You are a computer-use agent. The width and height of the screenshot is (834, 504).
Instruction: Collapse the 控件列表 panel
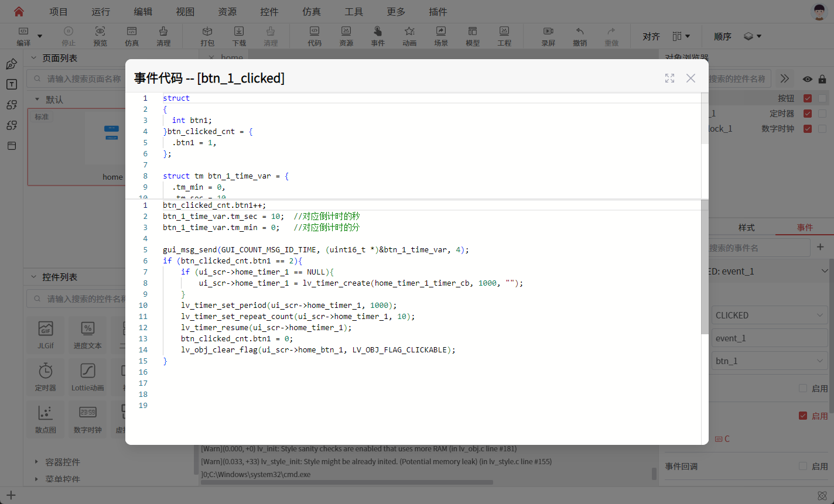pyautogui.click(x=33, y=277)
